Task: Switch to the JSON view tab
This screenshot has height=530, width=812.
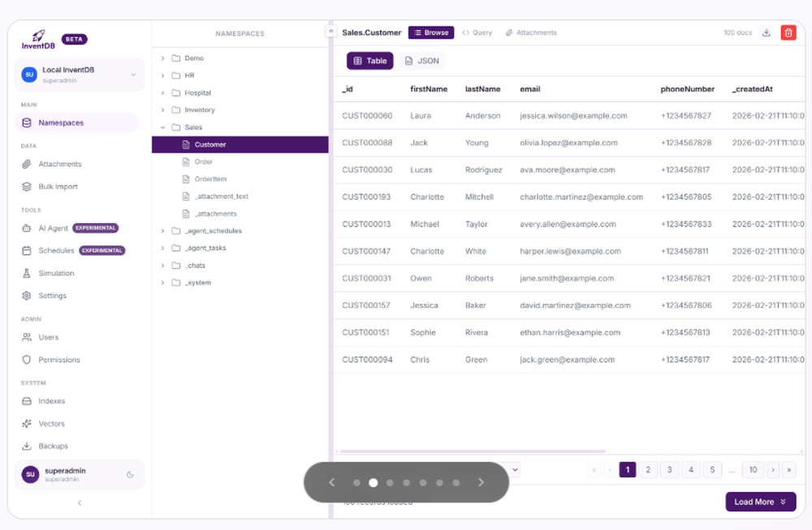Action: tap(423, 60)
